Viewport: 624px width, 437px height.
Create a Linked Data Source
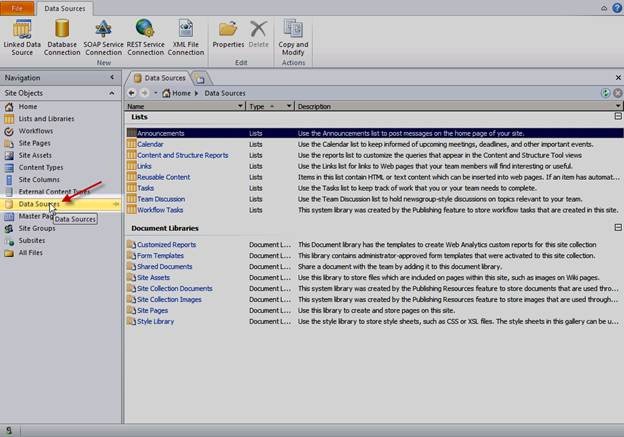click(x=22, y=37)
